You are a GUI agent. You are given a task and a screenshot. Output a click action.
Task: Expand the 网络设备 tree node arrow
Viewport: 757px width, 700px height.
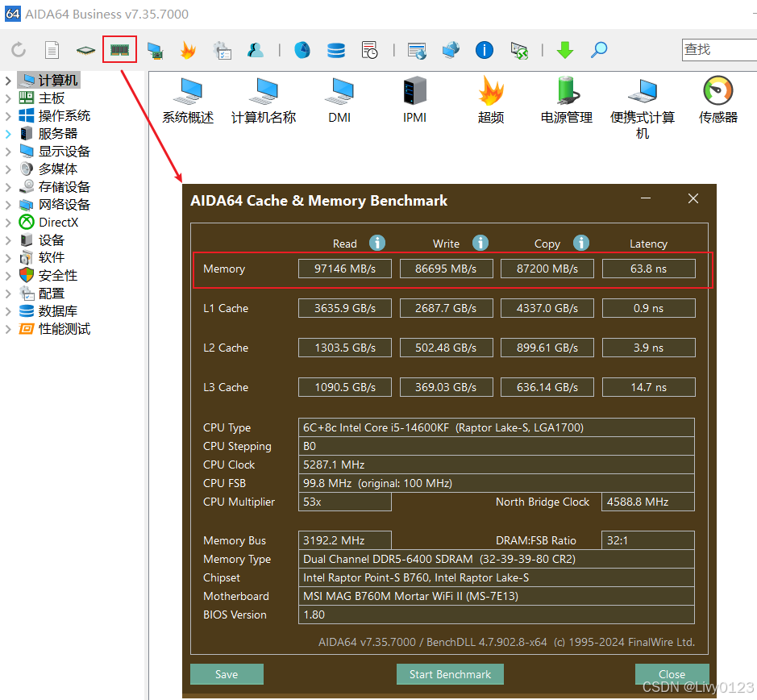tap(8, 205)
